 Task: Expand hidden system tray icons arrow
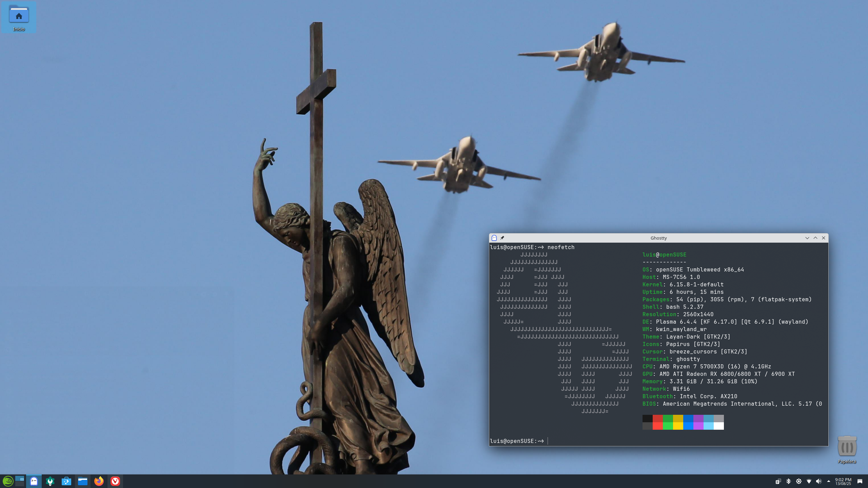click(828, 481)
